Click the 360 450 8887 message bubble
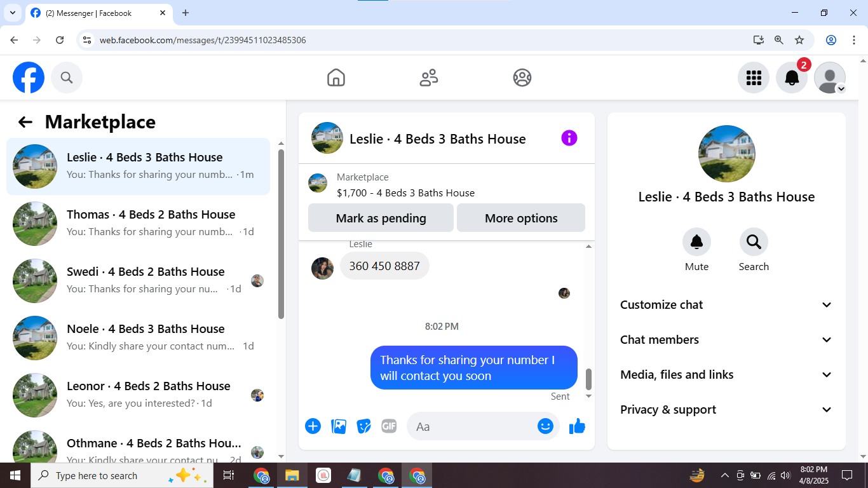 click(384, 266)
